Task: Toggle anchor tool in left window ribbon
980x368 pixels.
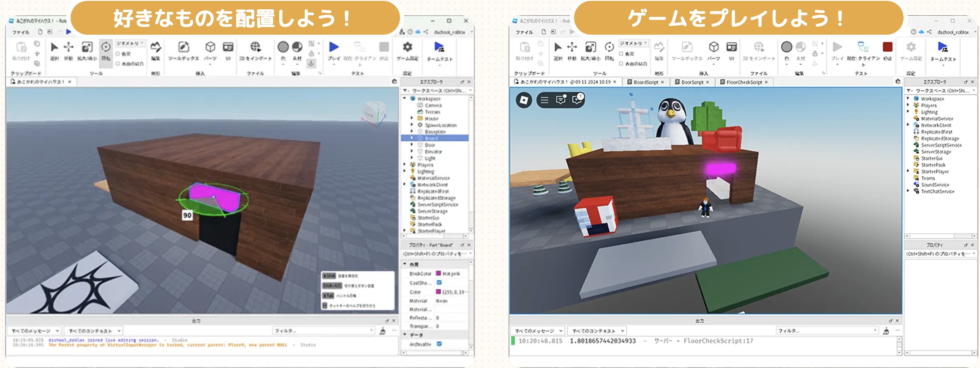Action: (311, 63)
